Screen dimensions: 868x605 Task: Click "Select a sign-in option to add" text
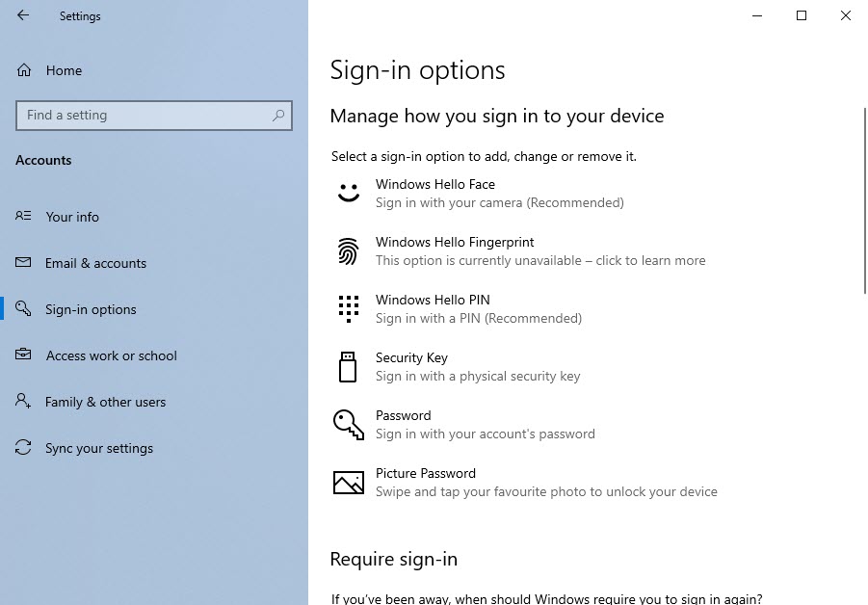point(418,157)
